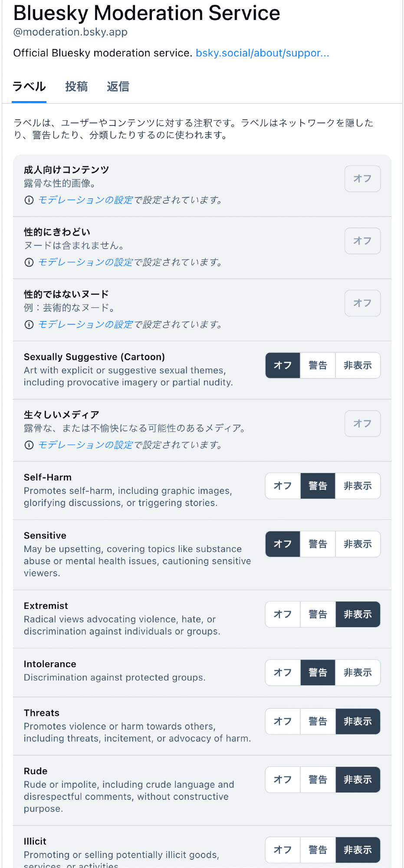The width and height of the screenshot is (404, 868).
Task: Click the info icon under 性的にきわどい
Action: (29, 262)
